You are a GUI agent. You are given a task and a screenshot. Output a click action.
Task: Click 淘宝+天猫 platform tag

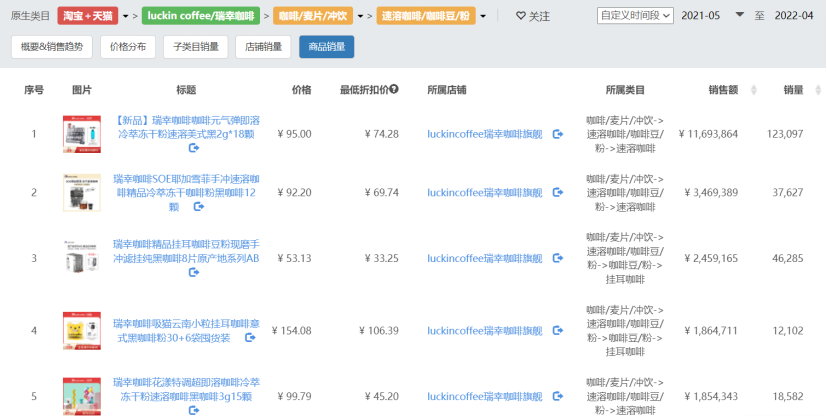pyautogui.click(x=88, y=16)
